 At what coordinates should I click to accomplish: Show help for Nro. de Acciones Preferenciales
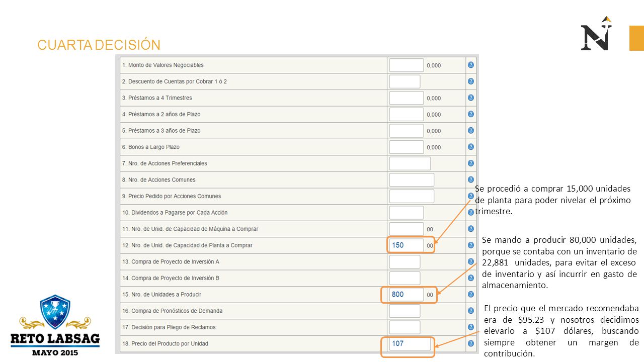471,163
